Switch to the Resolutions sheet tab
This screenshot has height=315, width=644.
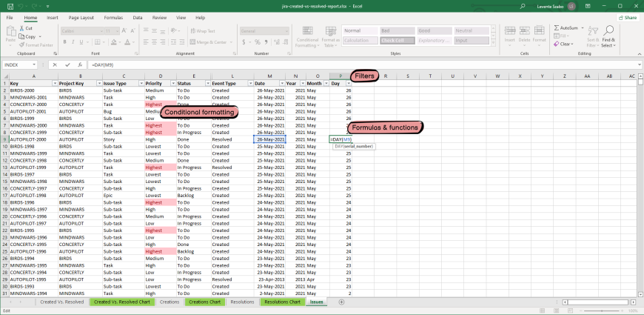[x=242, y=302]
